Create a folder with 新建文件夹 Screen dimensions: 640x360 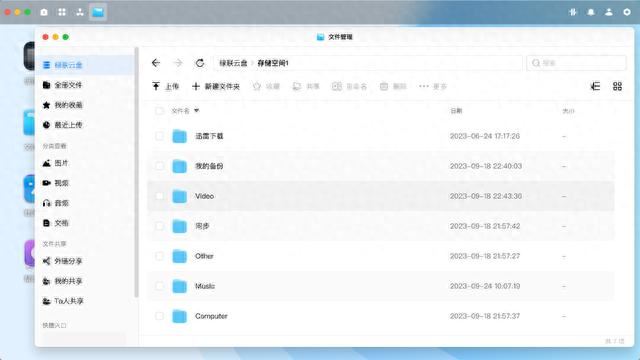(x=216, y=86)
